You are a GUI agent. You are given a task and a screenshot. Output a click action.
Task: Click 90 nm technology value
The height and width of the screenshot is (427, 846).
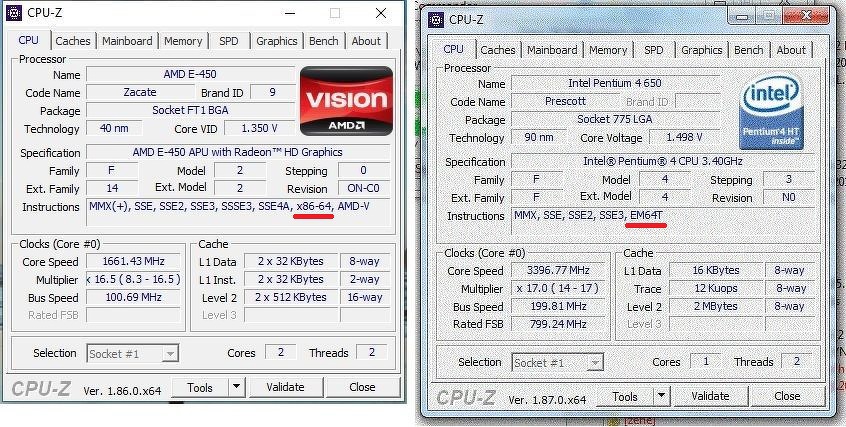[x=539, y=137]
